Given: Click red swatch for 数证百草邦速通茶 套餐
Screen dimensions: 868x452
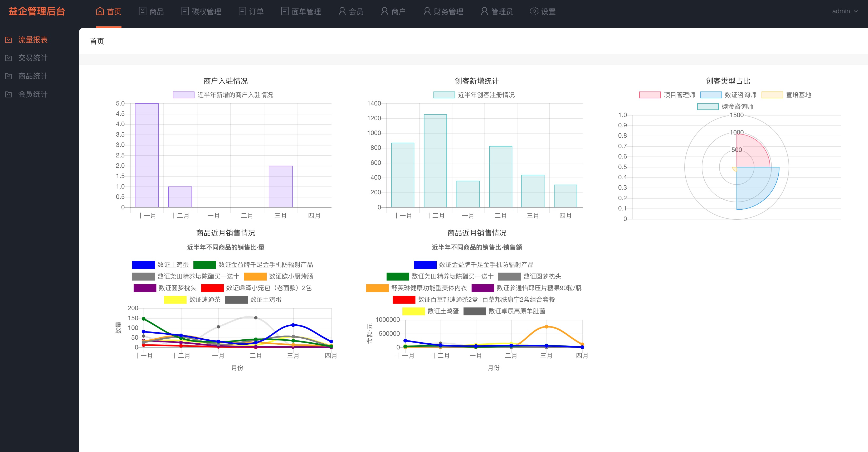Looking at the screenshot, I should point(404,300).
